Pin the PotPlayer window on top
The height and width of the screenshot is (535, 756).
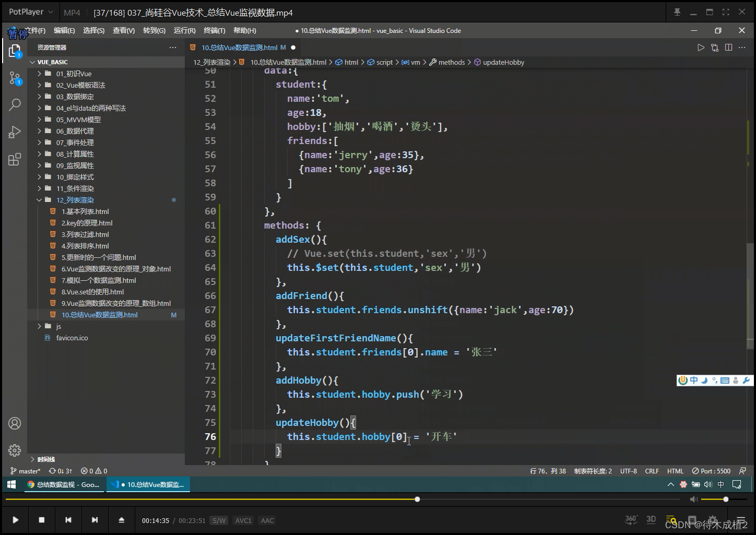[677, 12]
